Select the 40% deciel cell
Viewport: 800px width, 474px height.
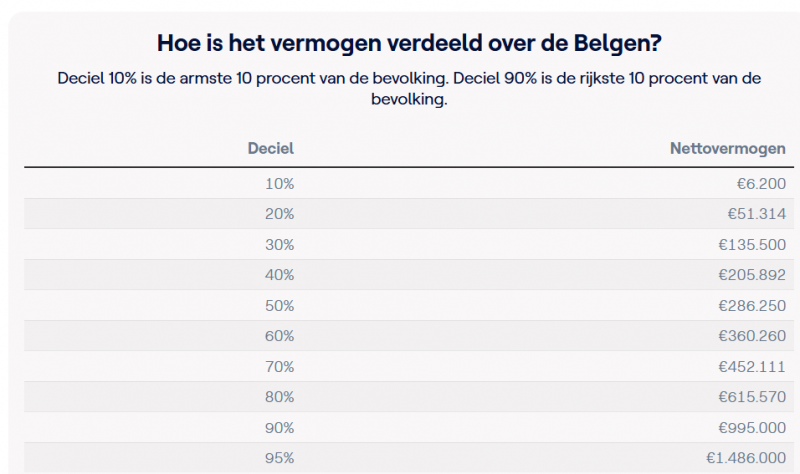(x=279, y=275)
